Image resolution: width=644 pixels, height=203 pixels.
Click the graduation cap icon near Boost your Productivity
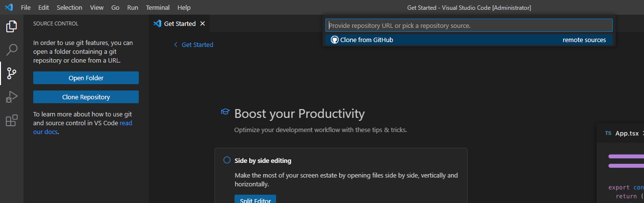tap(225, 112)
